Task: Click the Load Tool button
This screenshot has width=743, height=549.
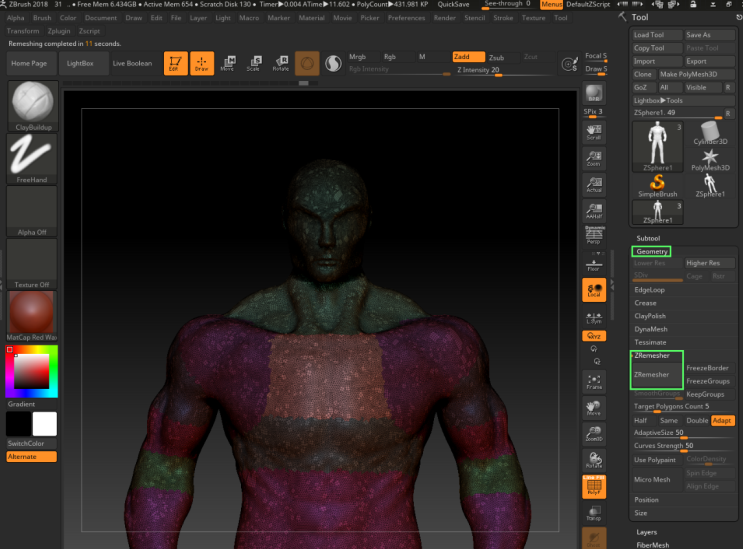Action: [657, 35]
